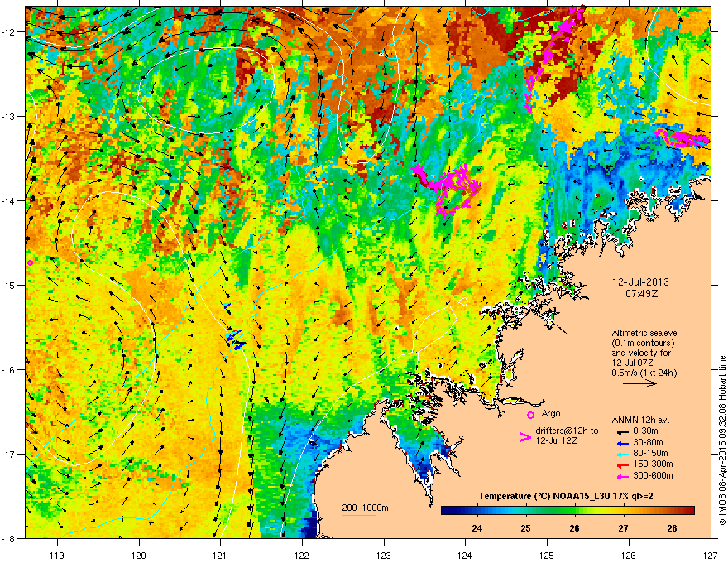
Task: Click the colorbar tick label 27
Action: [623, 528]
